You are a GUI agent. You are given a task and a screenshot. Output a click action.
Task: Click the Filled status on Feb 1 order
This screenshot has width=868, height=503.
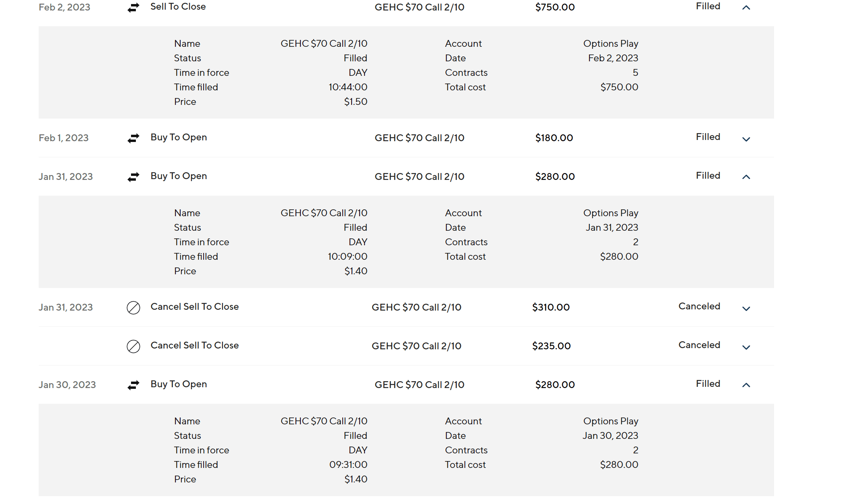pos(708,137)
